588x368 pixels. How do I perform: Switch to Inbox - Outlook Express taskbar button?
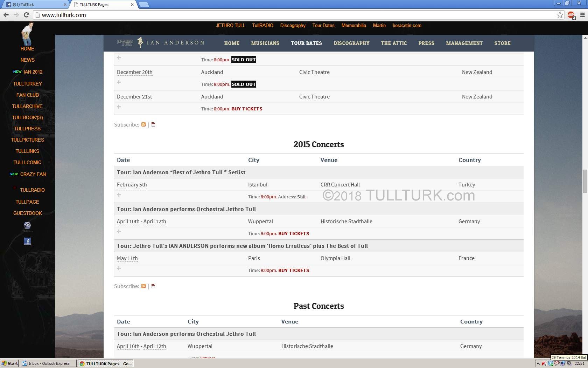click(48, 363)
